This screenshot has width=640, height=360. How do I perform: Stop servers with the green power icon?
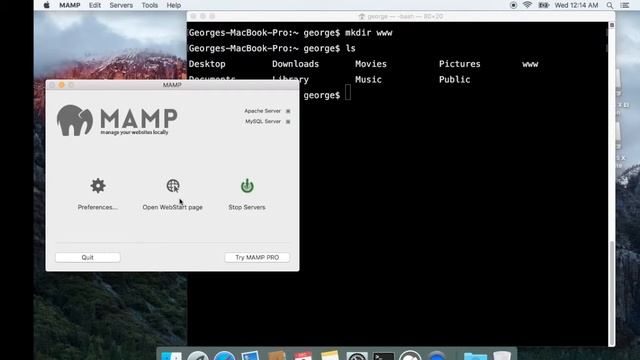247,185
